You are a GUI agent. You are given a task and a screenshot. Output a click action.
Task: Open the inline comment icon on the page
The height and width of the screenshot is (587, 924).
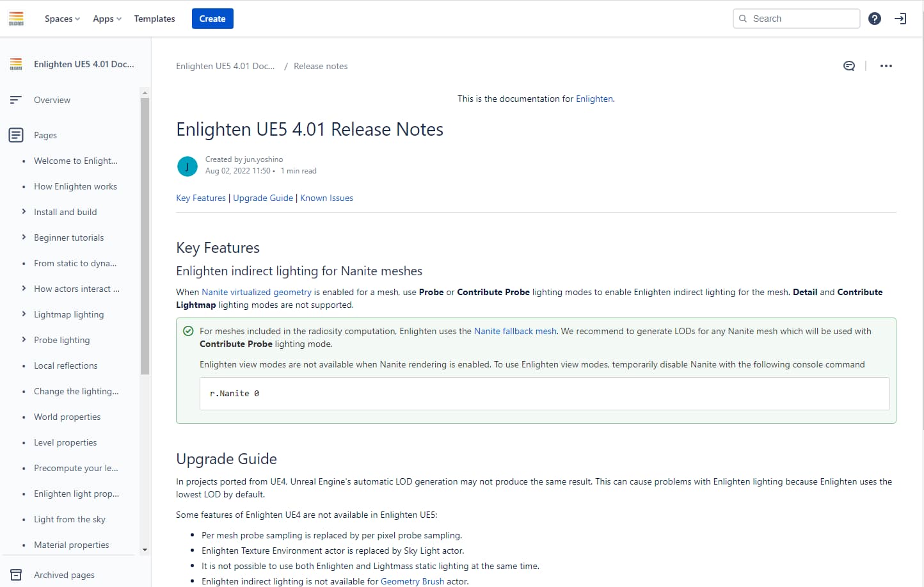(x=848, y=65)
